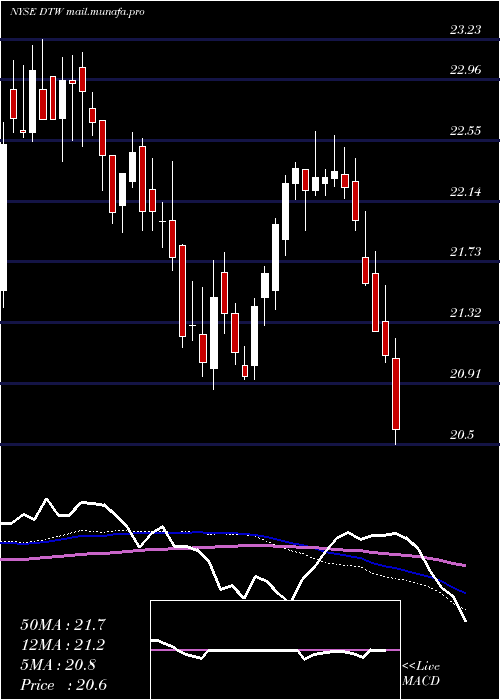Click inside the MACD inset chart box

pyautogui.click(x=275, y=650)
